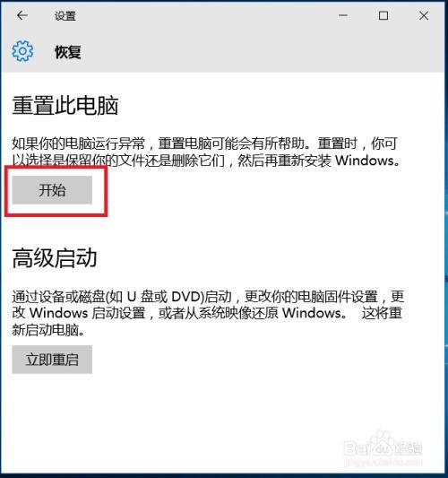Click the jingyan.baidu.com watermark text
The width and height of the screenshot is (448, 478).
[383, 463]
